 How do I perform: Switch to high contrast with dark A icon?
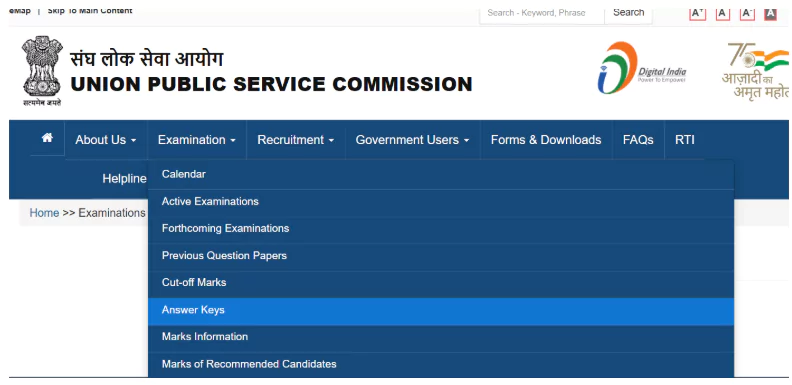click(770, 14)
